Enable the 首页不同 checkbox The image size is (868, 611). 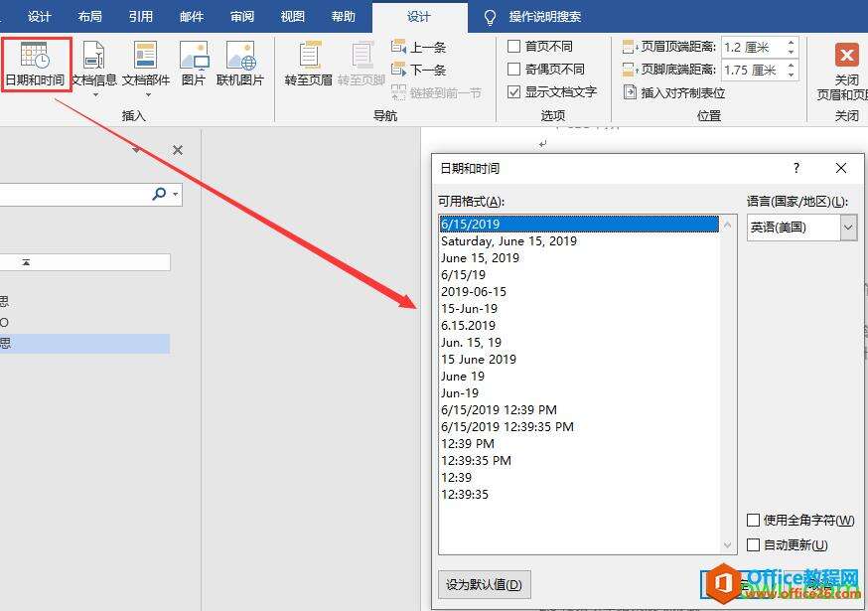point(513,46)
